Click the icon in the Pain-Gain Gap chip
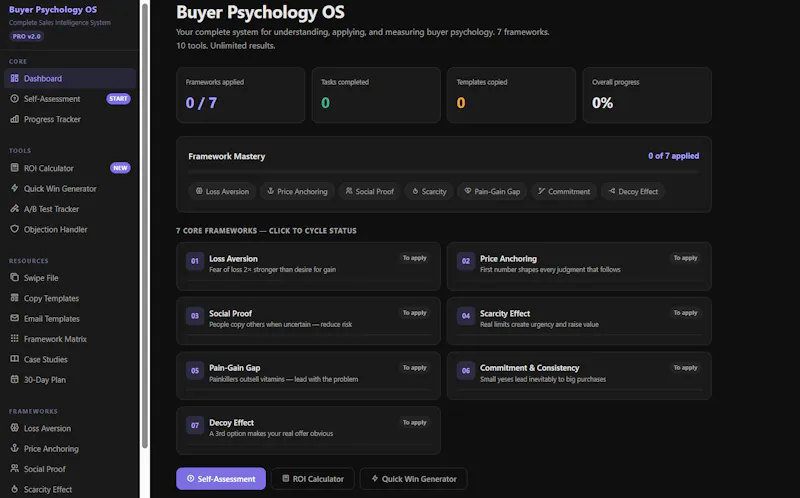 [x=468, y=191]
